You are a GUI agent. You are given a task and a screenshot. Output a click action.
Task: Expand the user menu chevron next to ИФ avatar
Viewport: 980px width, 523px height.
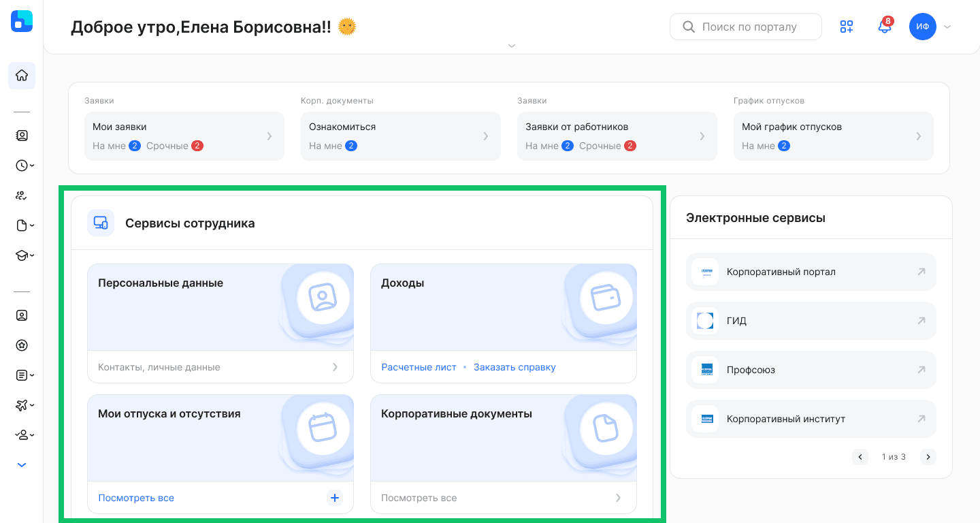(x=947, y=27)
